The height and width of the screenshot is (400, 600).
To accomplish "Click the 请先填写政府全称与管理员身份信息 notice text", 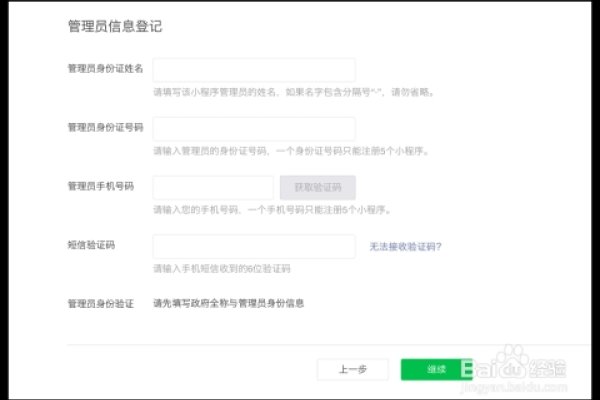I will 228,302.
